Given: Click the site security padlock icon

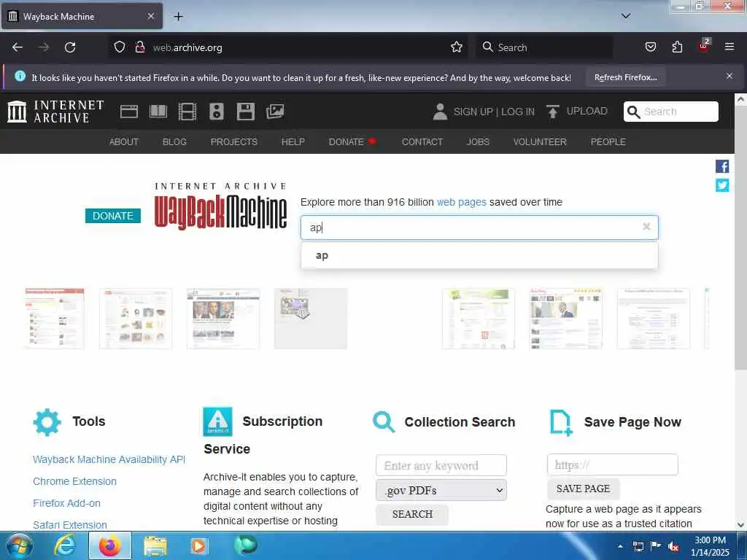Looking at the screenshot, I should click(x=139, y=47).
